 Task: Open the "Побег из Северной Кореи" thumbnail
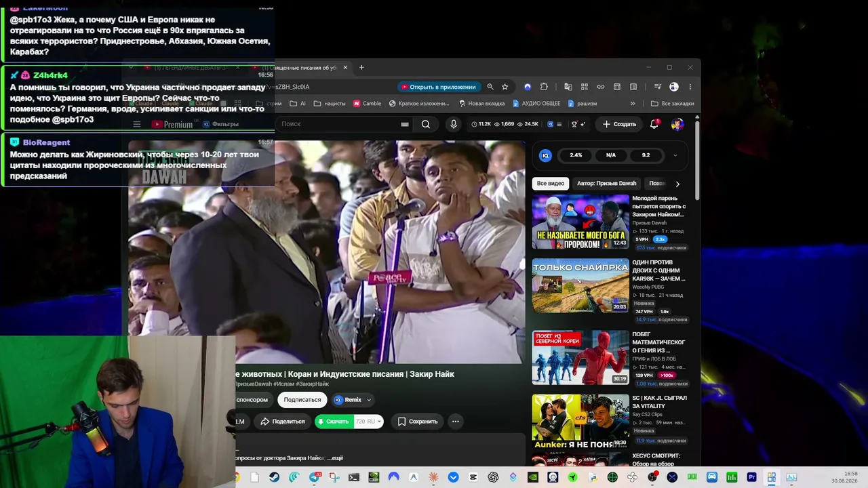coord(580,357)
